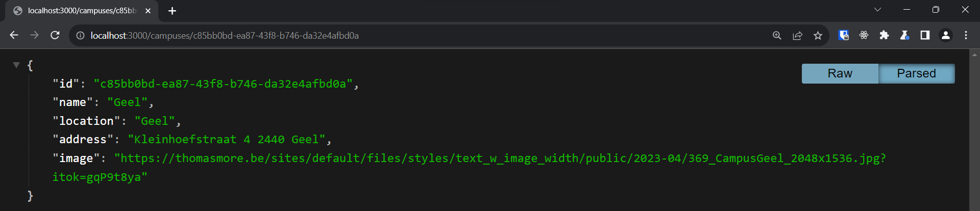Open the zoom magnifier icon
The width and height of the screenshot is (980, 211).
click(x=777, y=35)
